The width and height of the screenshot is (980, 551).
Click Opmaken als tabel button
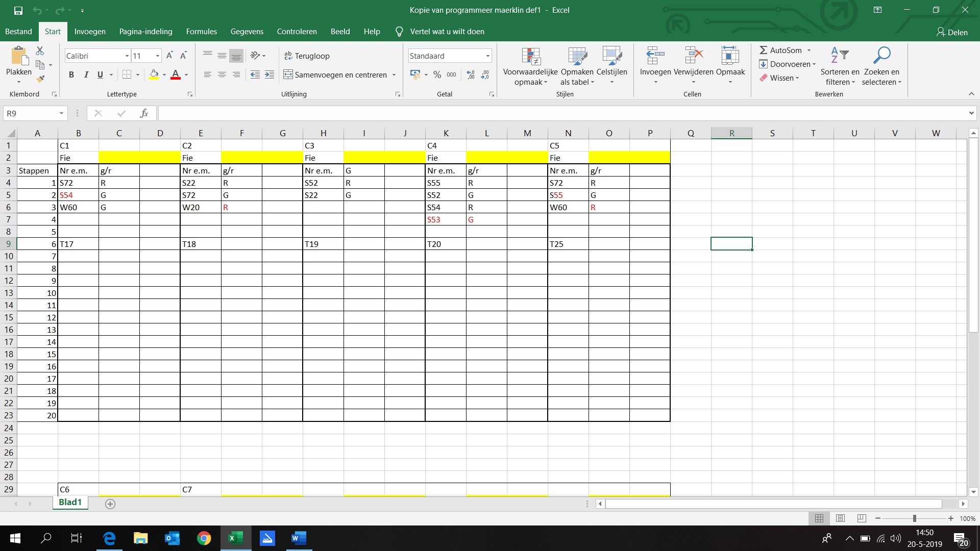click(577, 66)
